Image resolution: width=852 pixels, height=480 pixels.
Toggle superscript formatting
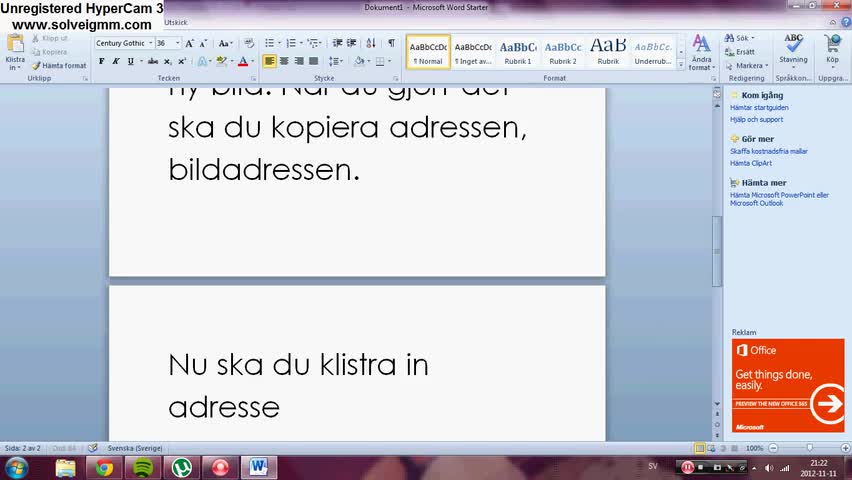point(182,61)
